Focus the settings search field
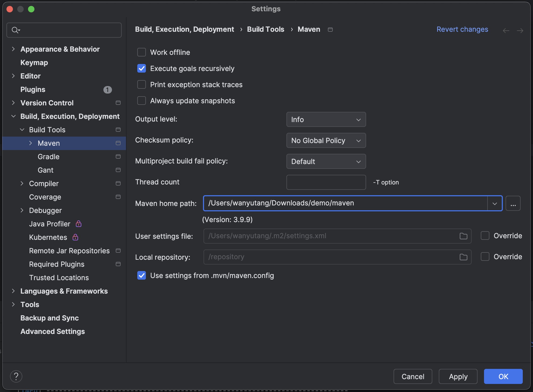 pos(64,30)
